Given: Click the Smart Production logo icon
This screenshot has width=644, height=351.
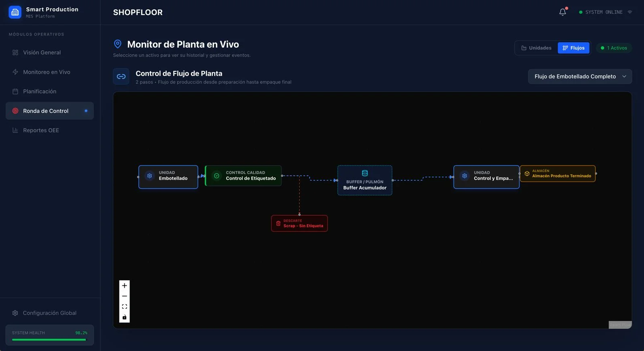Looking at the screenshot, I should (15, 12).
